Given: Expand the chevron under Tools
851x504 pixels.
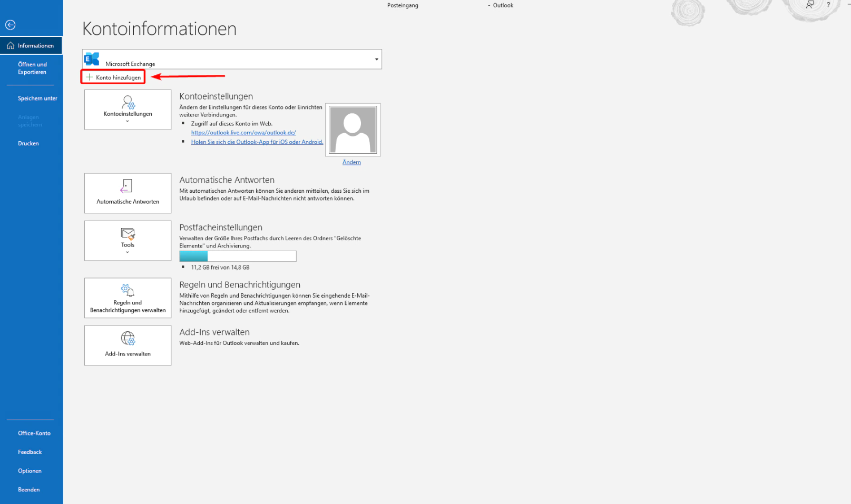Looking at the screenshot, I should click(x=128, y=252).
